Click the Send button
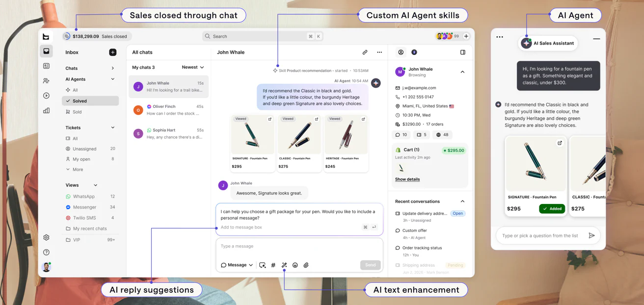This screenshot has width=644, height=305. [370, 265]
